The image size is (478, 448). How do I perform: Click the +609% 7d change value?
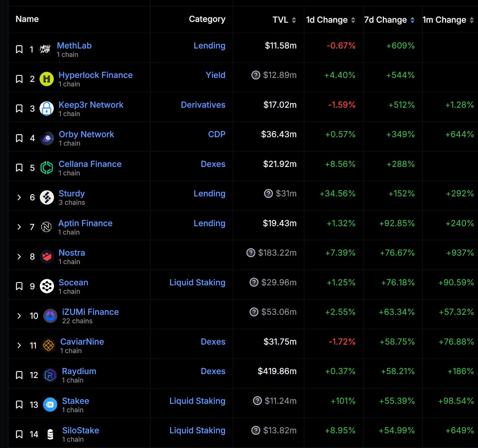401,46
